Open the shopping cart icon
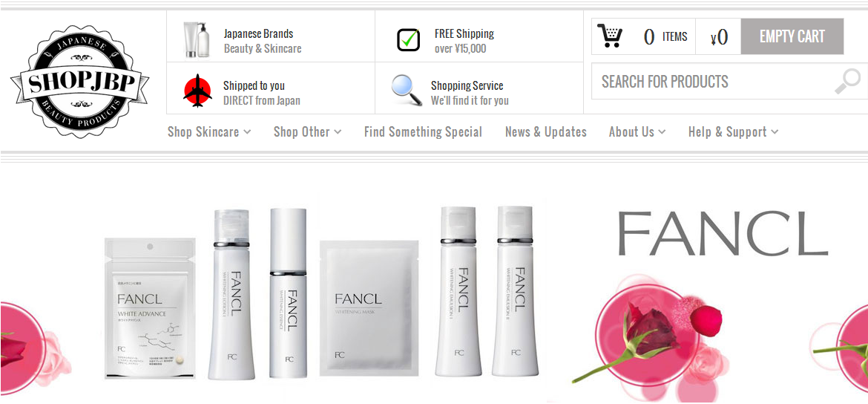The image size is (868, 404). [x=610, y=36]
